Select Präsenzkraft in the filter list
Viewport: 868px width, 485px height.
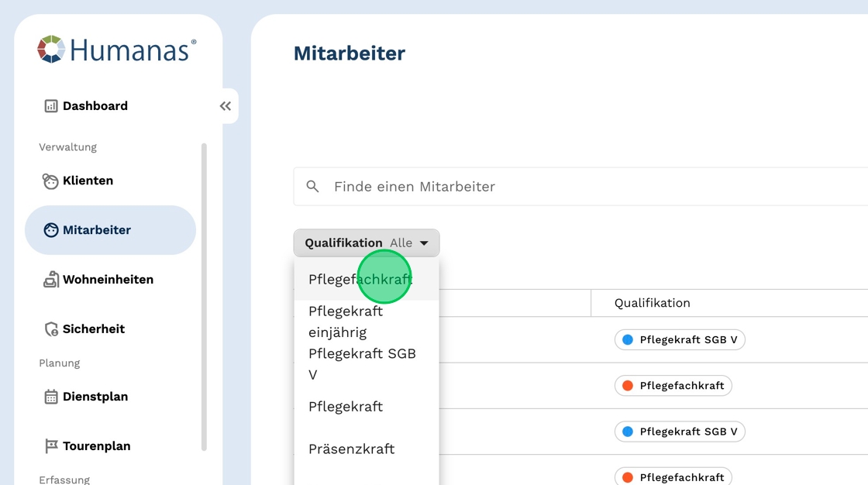point(351,449)
